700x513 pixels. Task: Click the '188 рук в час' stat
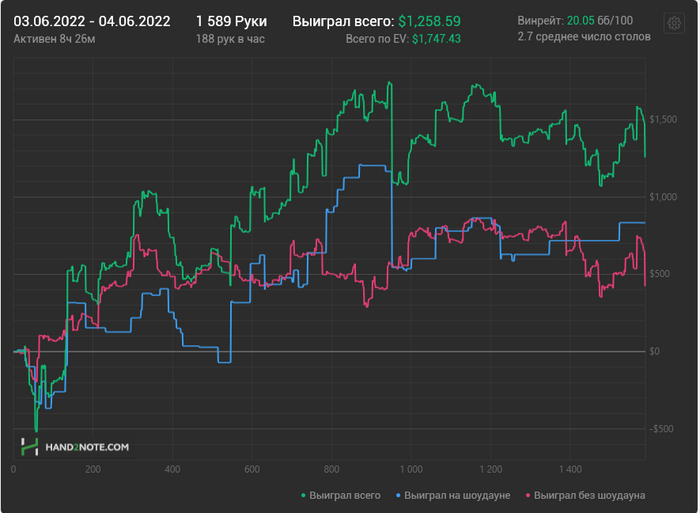231,38
